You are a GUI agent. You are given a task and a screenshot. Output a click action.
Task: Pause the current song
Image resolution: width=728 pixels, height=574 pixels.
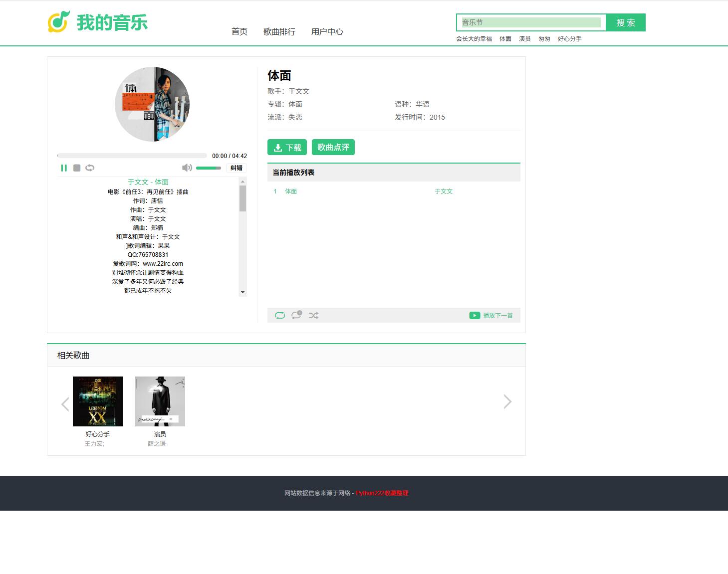click(x=64, y=168)
